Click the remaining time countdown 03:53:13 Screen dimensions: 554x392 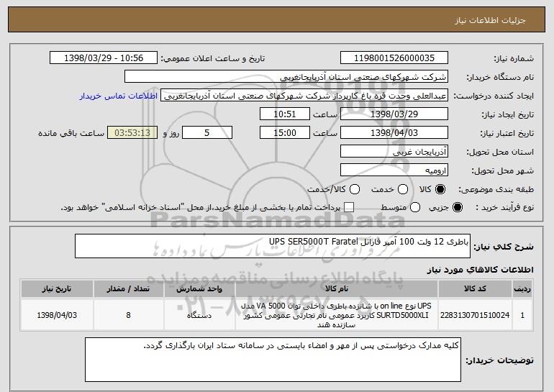point(132,133)
